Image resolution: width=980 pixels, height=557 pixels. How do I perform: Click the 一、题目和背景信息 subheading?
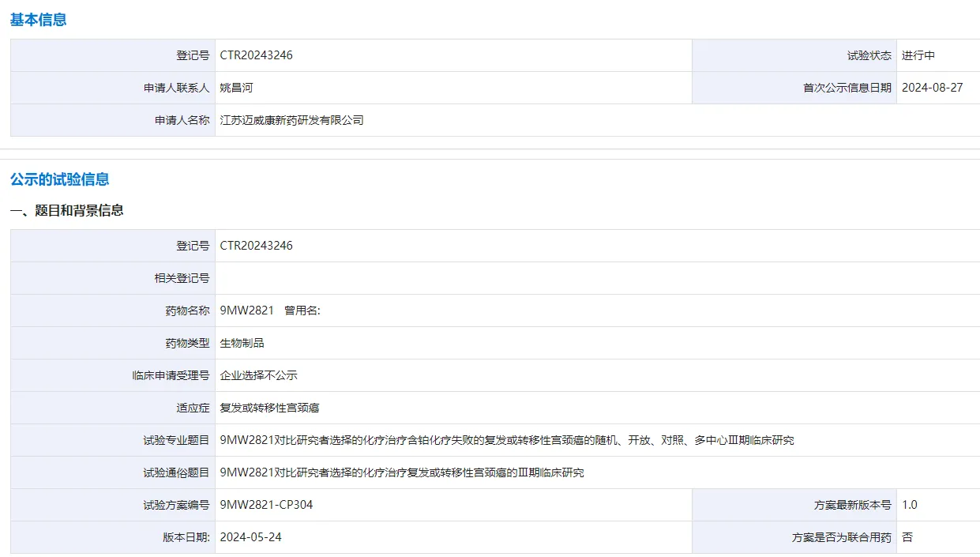coord(66,210)
